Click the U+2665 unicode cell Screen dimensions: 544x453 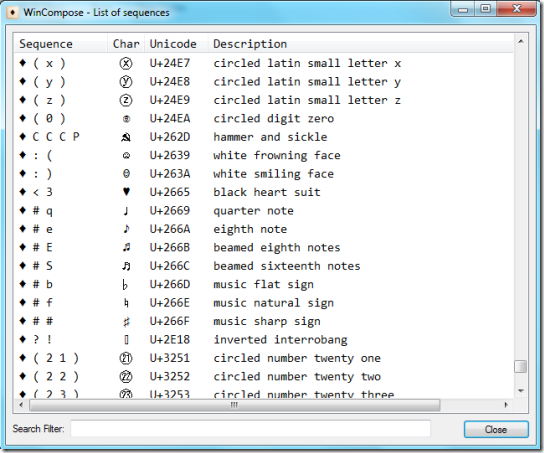[170, 192]
